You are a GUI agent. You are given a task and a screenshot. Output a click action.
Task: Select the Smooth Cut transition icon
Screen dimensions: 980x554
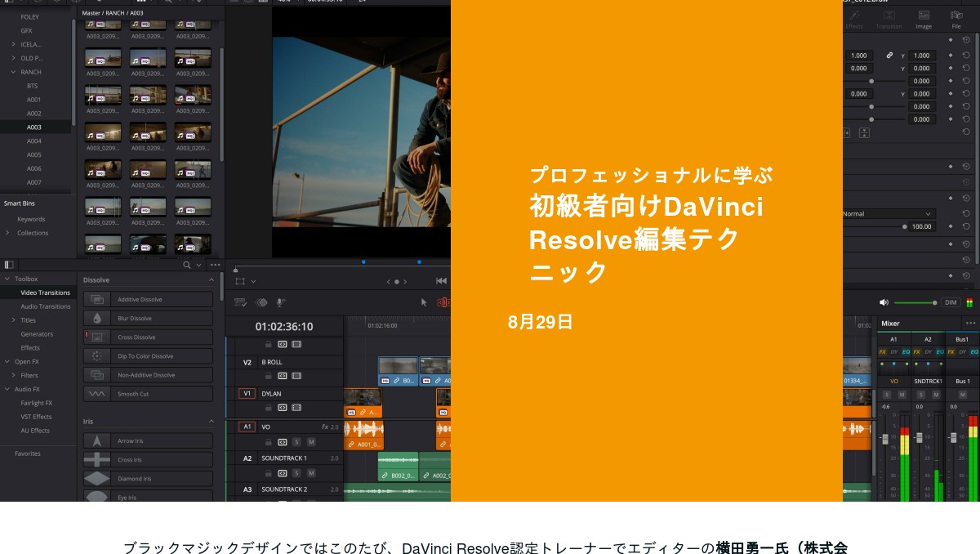pyautogui.click(x=97, y=393)
